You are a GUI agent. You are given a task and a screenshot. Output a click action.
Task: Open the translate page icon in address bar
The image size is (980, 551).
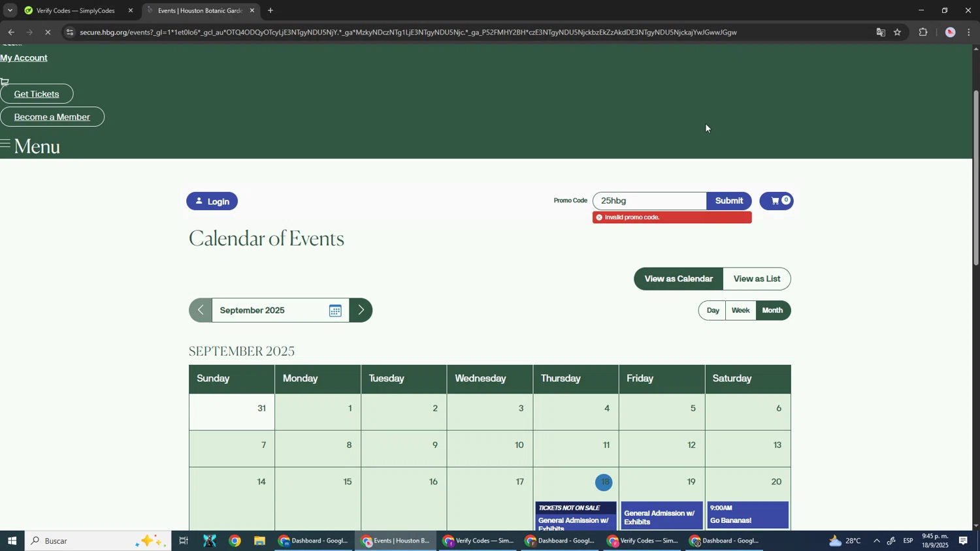pyautogui.click(x=880, y=32)
